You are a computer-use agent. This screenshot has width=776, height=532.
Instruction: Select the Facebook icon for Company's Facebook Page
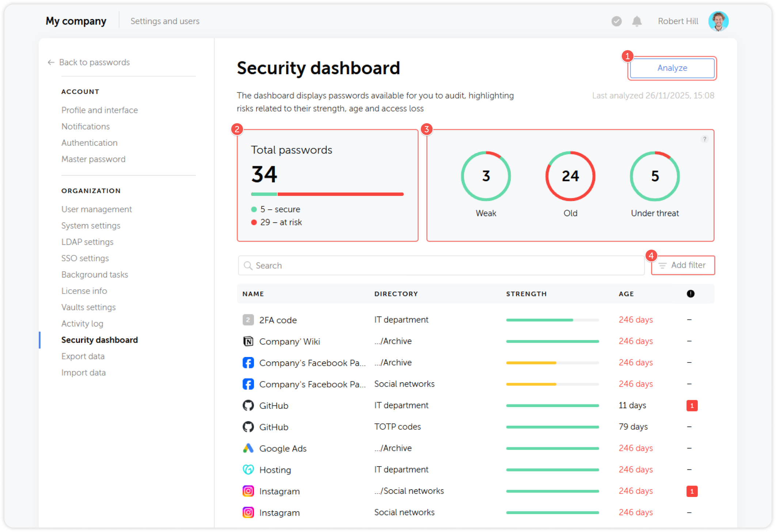[248, 362]
